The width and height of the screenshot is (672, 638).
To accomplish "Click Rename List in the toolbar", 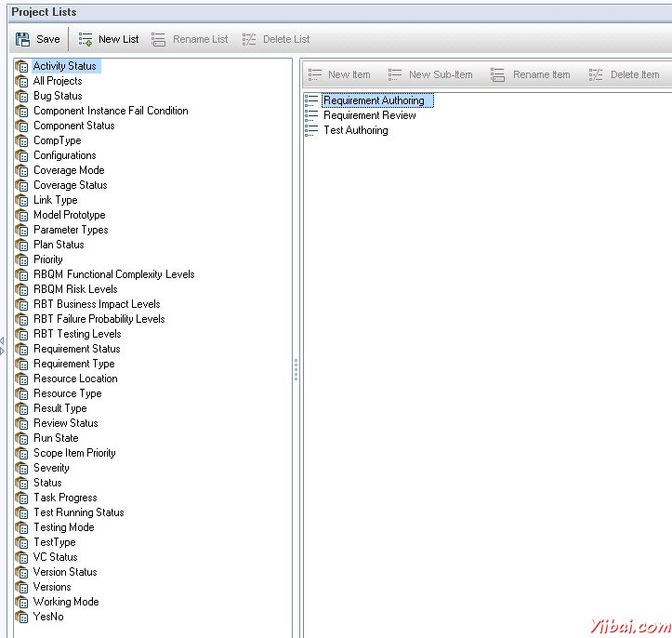I will pyautogui.click(x=190, y=39).
